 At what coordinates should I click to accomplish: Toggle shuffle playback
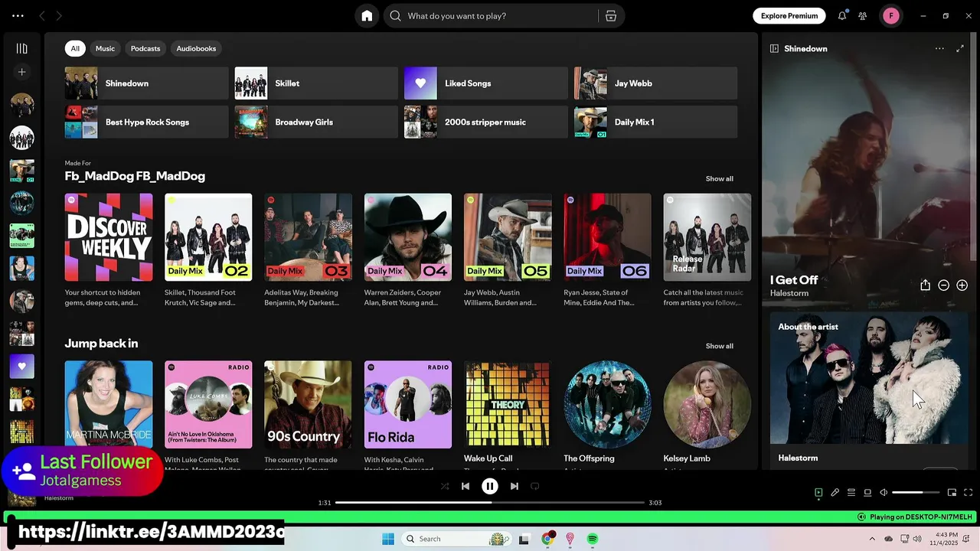point(445,486)
